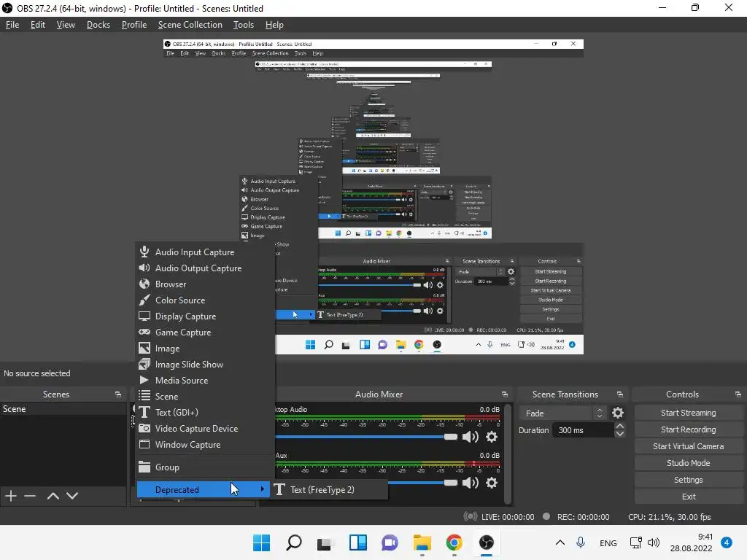Image resolution: width=747 pixels, height=560 pixels.
Task: Move scene down with arrow icon
Action: [x=72, y=496]
